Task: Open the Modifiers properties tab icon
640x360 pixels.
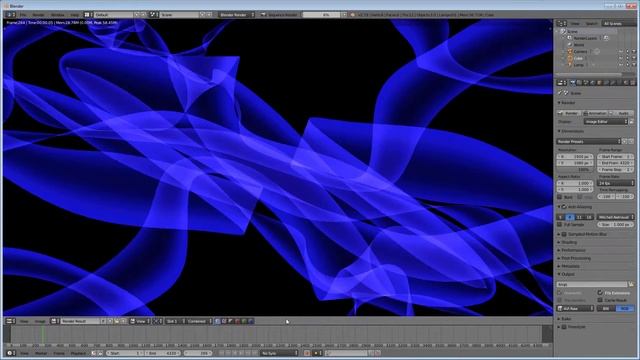Action: click(614, 83)
